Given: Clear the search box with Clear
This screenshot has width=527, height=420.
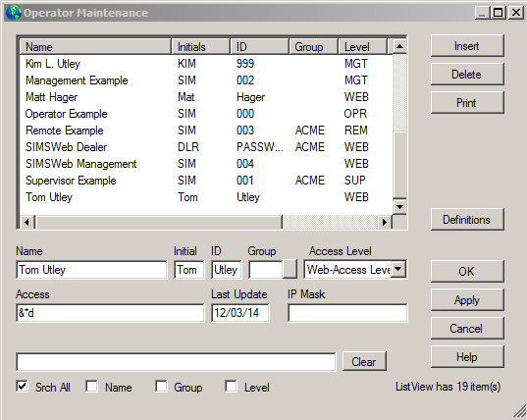Looking at the screenshot, I should click(x=364, y=361).
